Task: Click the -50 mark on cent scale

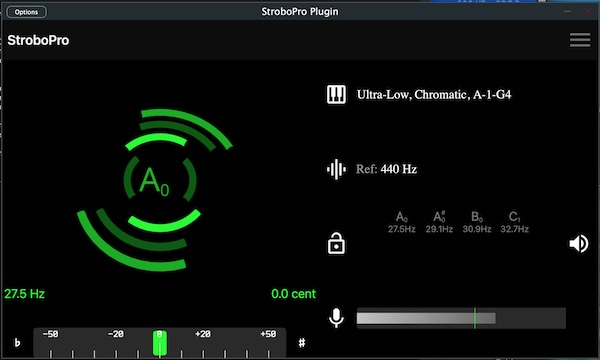Action: (x=51, y=334)
